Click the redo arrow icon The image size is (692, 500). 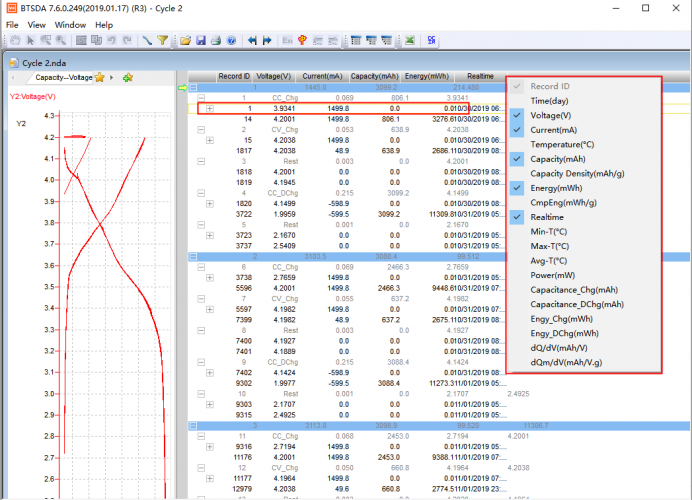point(127,41)
